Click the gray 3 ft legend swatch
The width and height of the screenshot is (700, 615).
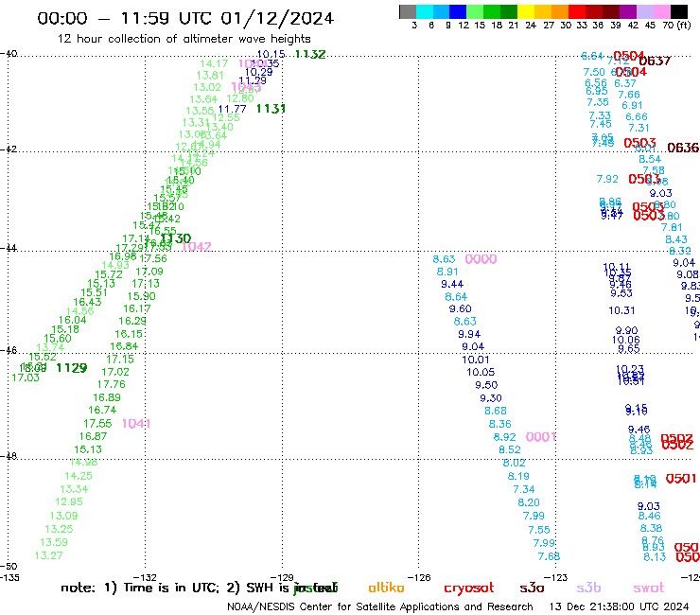(x=408, y=11)
